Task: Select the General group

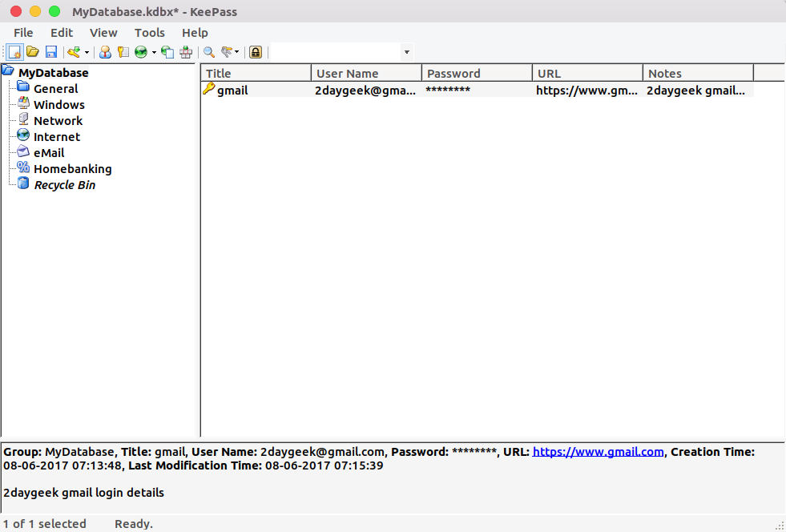Action: [55, 89]
